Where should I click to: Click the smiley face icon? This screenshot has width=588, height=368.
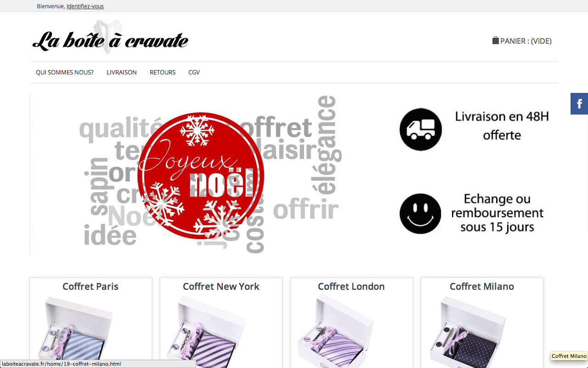[420, 213]
